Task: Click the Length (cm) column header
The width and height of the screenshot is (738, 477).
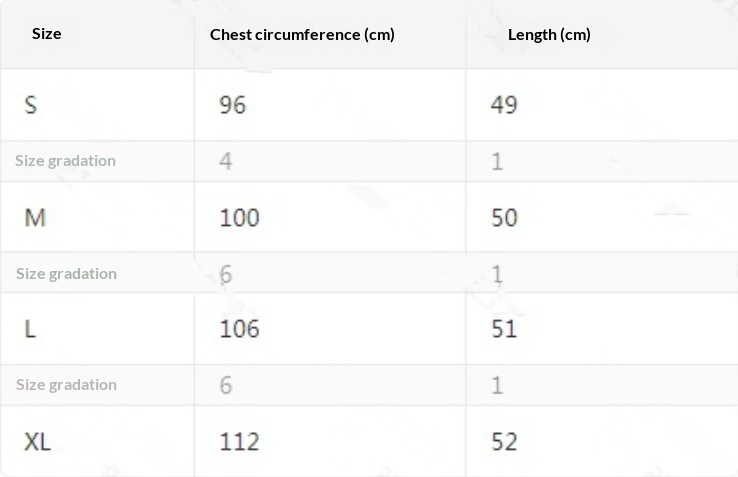Action: (x=549, y=34)
